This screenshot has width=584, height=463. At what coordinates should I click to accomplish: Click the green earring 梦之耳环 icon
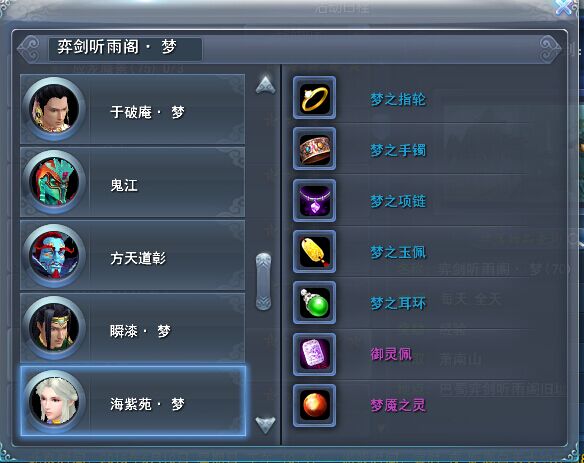click(314, 302)
